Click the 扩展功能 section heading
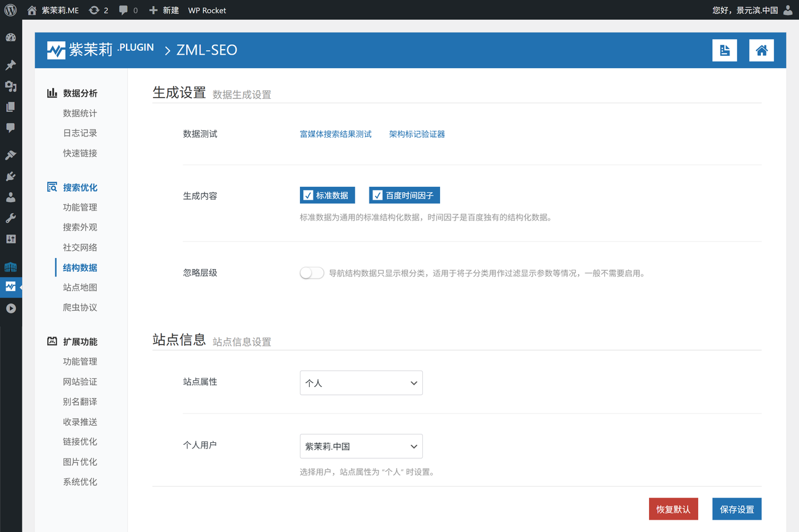Viewport: 799px width, 532px height. 80,342
